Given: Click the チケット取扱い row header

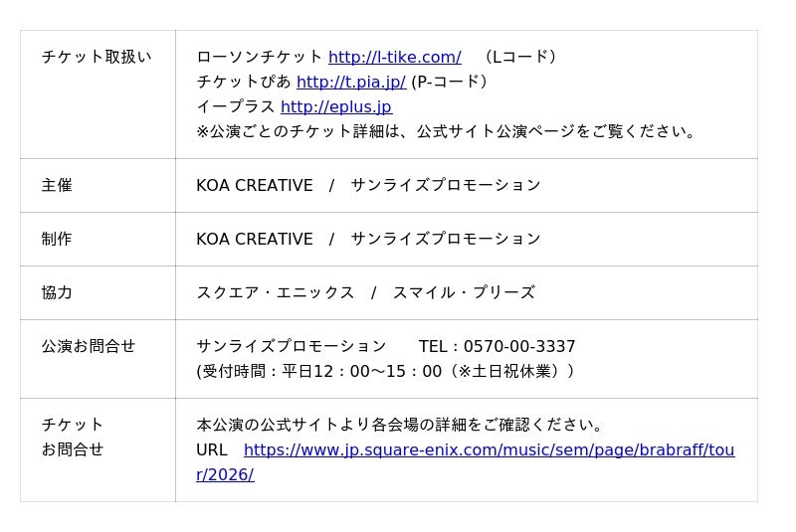Looking at the screenshot, I should click(x=97, y=58).
